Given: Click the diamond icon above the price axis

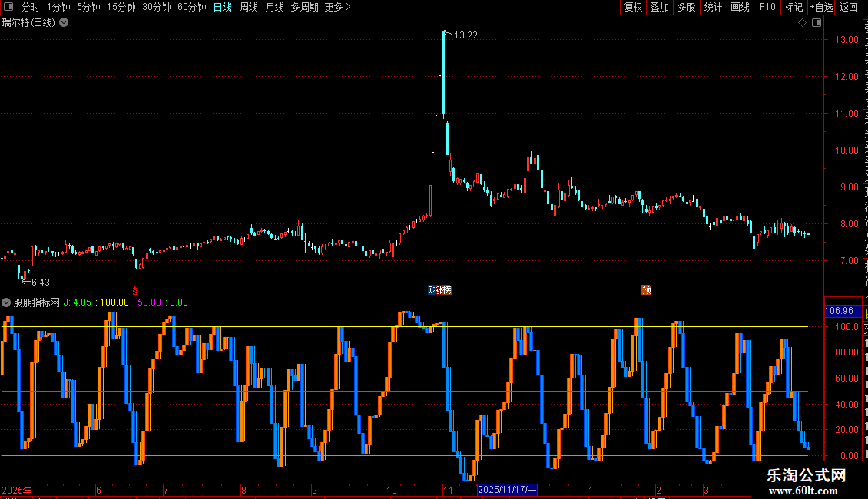Looking at the screenshot, I should [x=802, y=23].
